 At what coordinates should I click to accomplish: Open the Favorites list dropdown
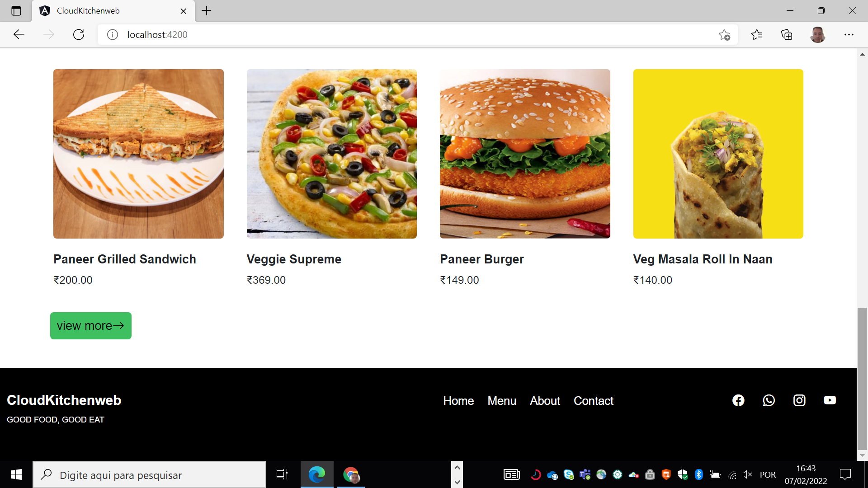pyautogui.click(x=757, y=34)
